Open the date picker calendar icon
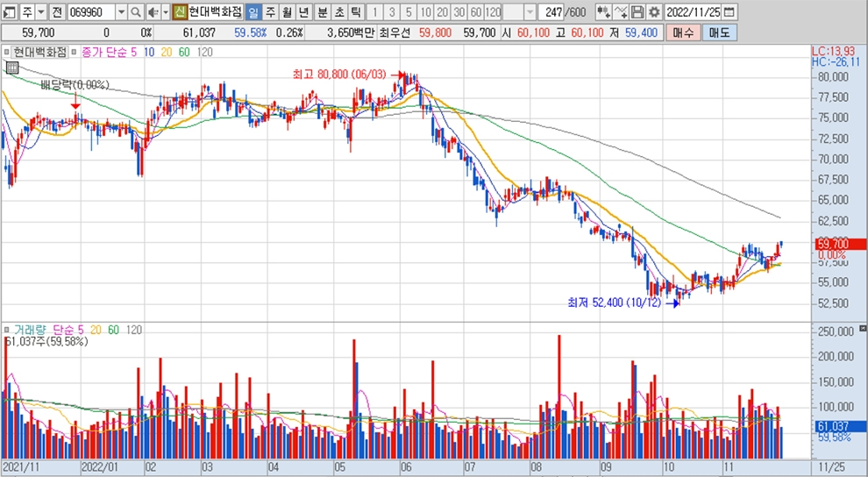 (x=729, y=12)
